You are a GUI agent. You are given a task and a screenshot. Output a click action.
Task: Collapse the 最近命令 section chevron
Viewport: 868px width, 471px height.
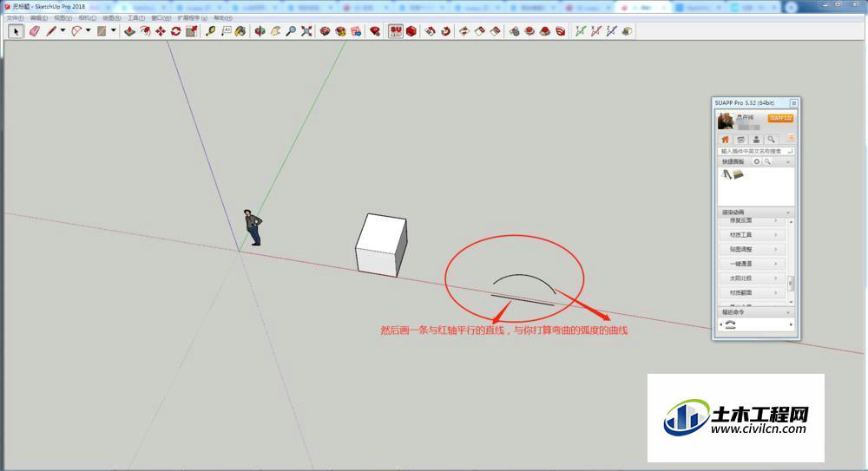(788, 312)
